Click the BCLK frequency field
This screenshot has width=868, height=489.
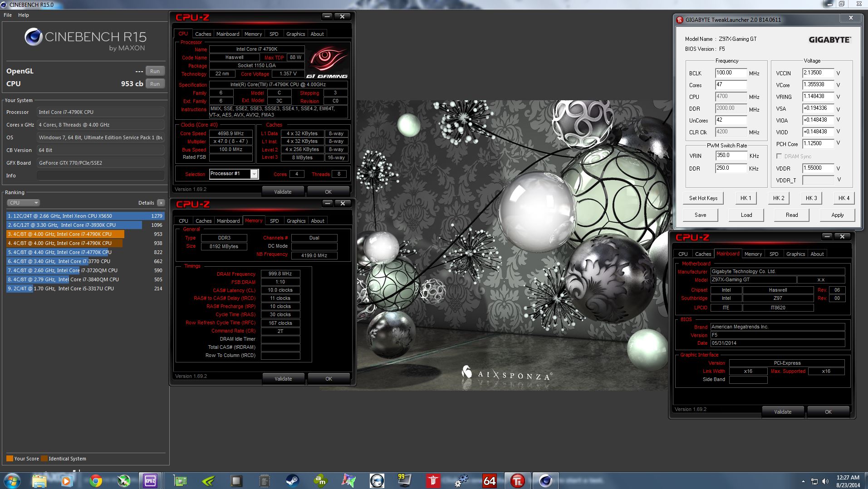pos(731,73)
